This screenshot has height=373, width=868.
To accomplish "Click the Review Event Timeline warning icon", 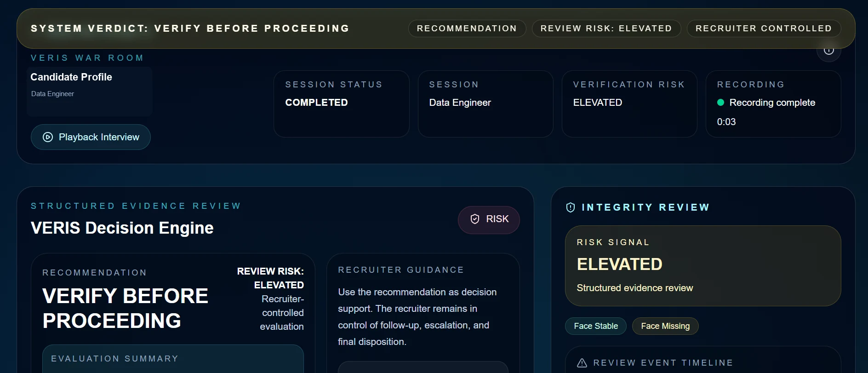I will point(582,363).
